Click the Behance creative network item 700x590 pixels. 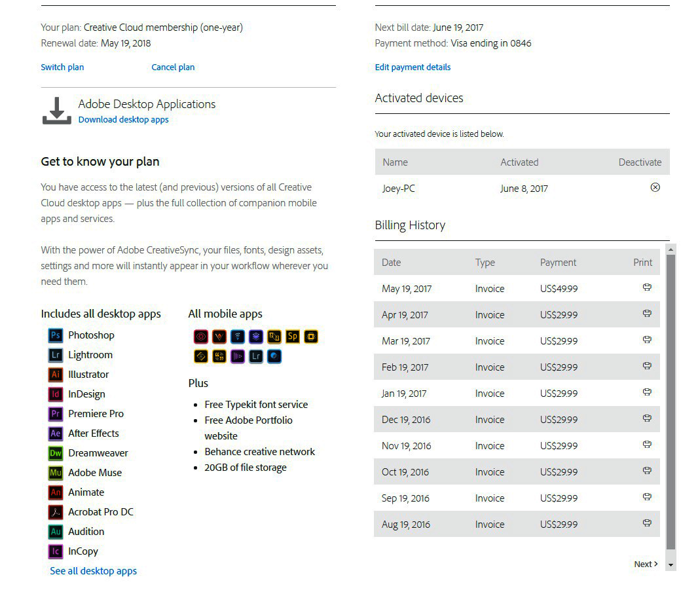pos(260,452)
